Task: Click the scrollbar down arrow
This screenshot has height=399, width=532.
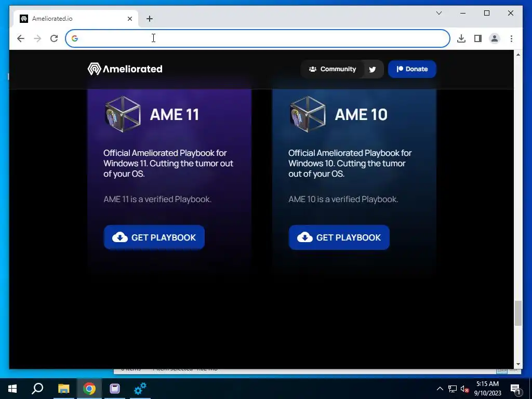Action: [518, 364]
